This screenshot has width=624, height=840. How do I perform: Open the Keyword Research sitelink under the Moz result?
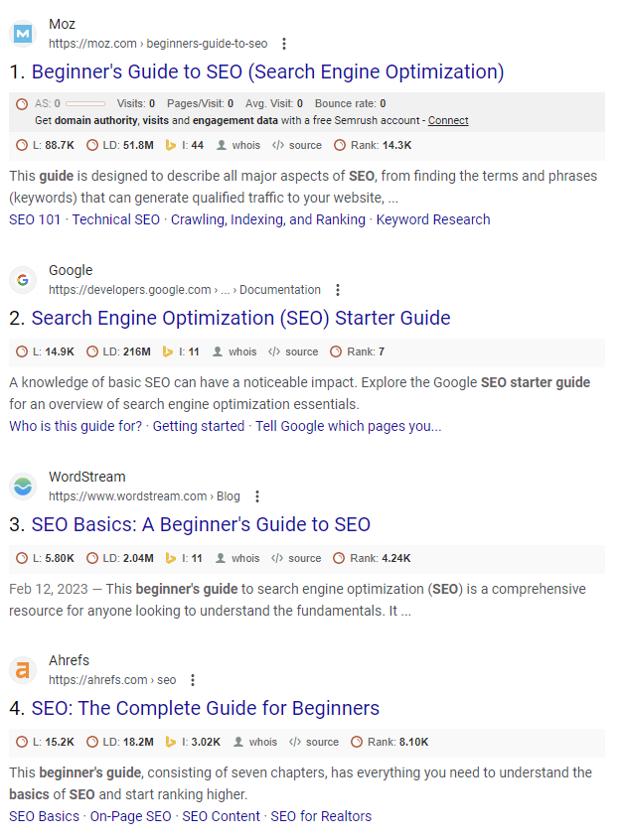click(x=431, y=219)
